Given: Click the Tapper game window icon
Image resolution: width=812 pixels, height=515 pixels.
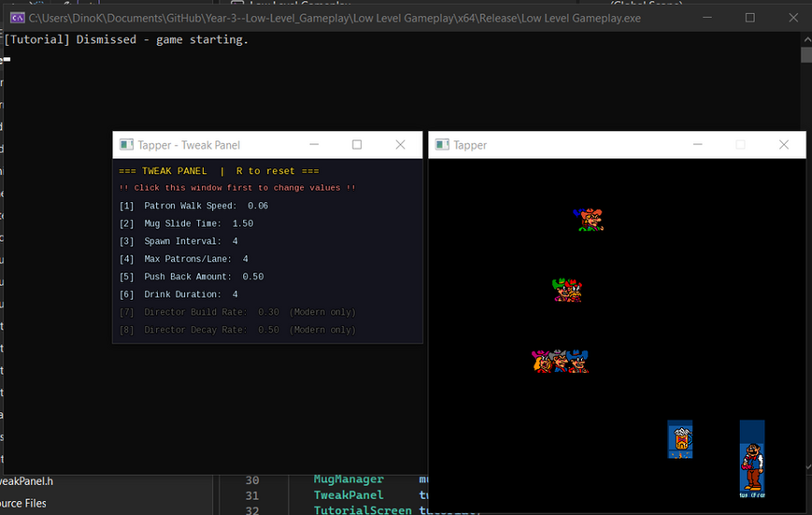Looking at the screenshot, I should (x=442, y=145).
